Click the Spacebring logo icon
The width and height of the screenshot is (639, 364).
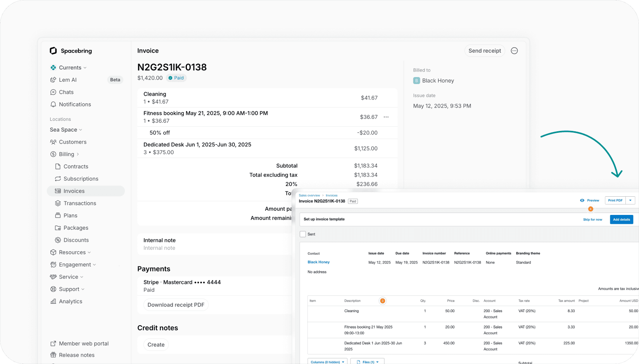pos(53,51)
